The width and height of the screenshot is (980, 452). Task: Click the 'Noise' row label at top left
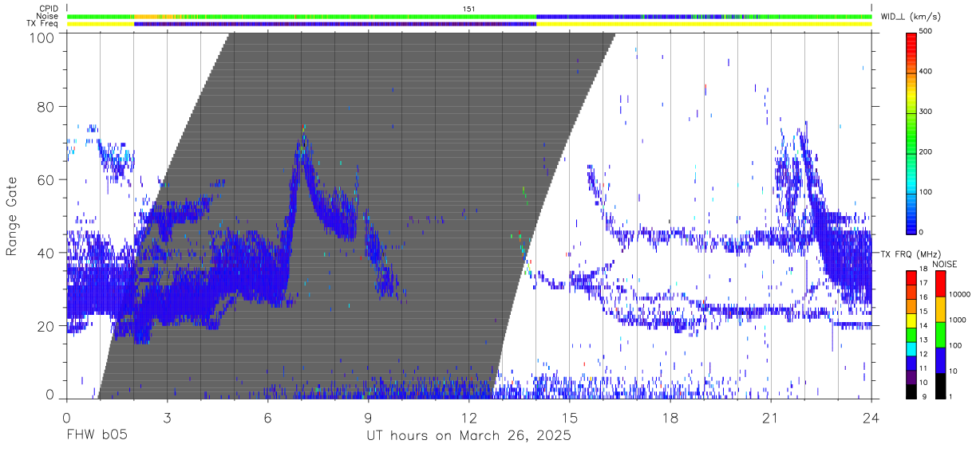point(49,16)
